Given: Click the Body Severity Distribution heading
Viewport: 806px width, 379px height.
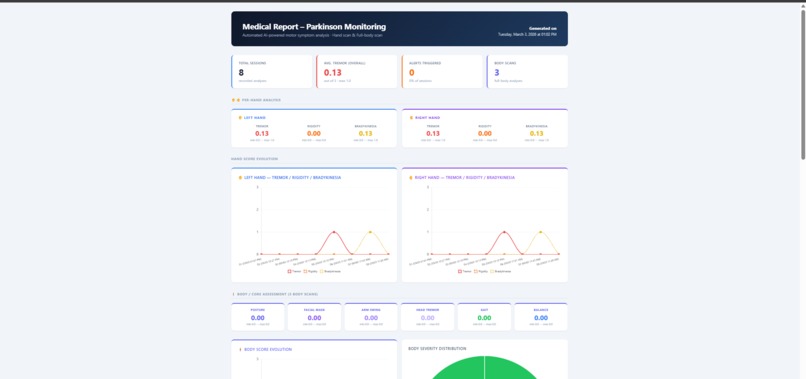Looking at the screenshot, I should pyautogui.click(x=437, y=349).
